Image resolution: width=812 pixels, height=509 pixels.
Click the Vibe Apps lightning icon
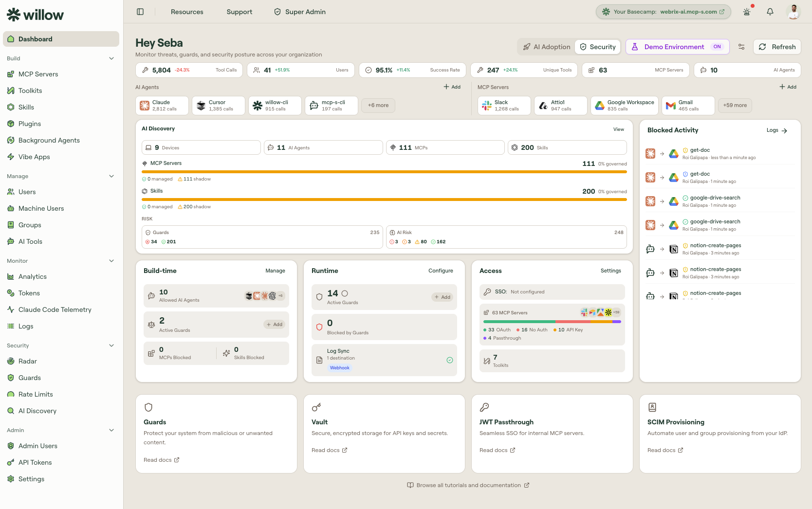11,157
